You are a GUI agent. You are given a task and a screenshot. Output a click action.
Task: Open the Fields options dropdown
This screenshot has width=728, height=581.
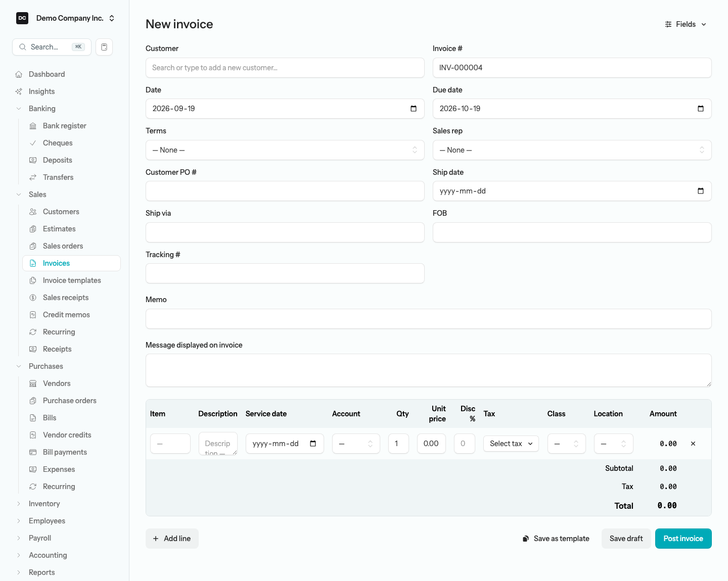click(686, 24)
